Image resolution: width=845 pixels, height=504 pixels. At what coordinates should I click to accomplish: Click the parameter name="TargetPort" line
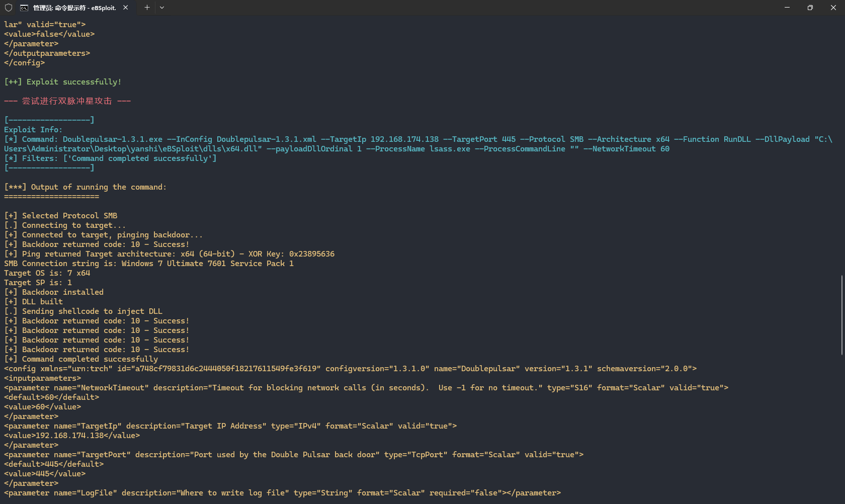(294, 455)
